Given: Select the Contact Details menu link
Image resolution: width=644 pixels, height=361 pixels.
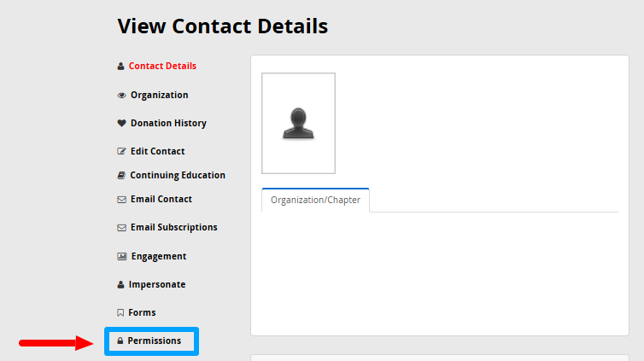Looking at the screenshot, I should tap(162, 66).
